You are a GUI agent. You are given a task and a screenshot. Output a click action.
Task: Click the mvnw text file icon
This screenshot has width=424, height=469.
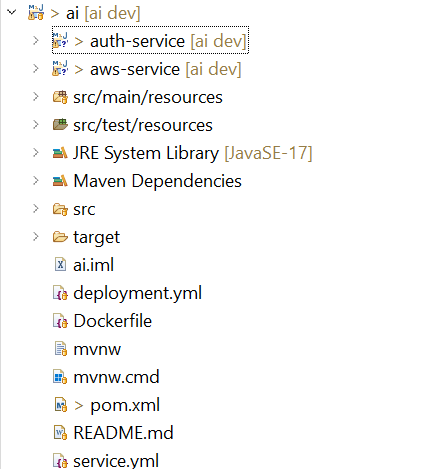coord(60,349)
